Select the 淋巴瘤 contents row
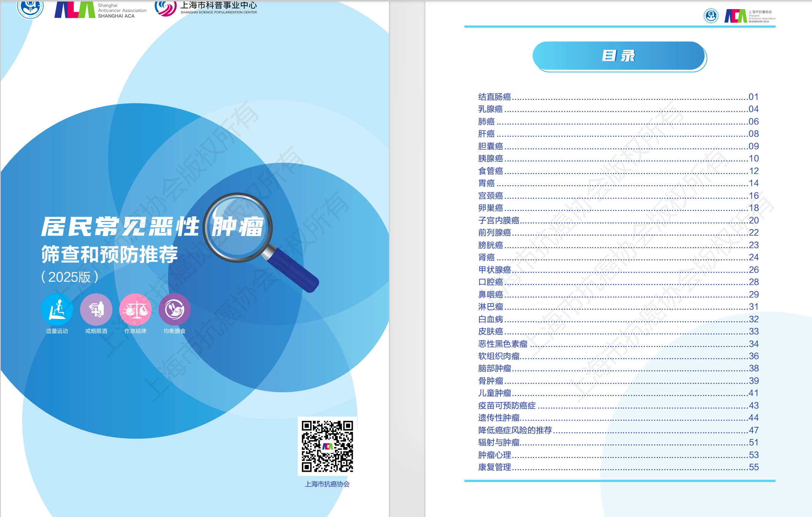Image resolution: width=812 pixels, height=517 pixels. pyautogui.click(x=618, y=307)
